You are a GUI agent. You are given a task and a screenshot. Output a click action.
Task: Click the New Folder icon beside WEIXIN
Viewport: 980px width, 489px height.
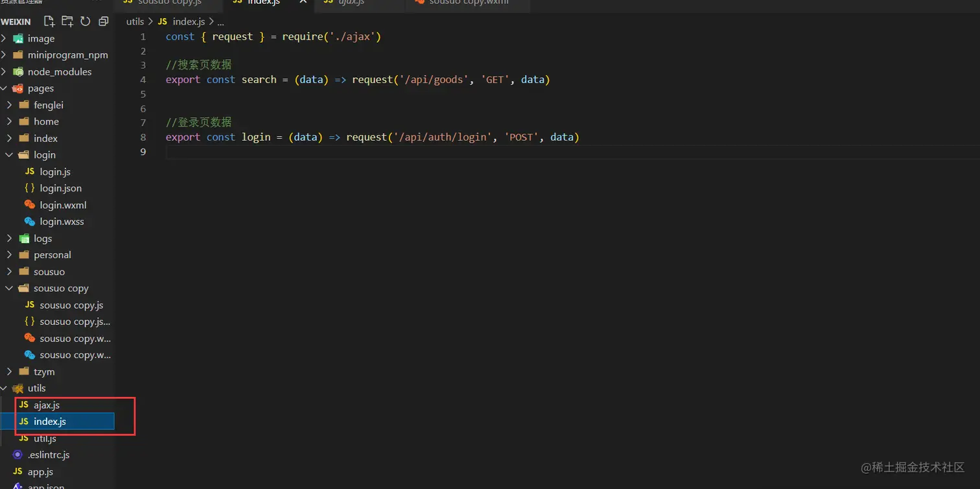tap(67, 21)
